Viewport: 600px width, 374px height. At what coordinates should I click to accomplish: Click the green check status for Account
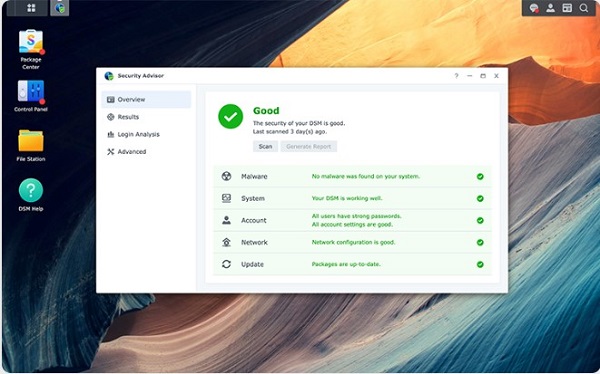(480, 220)
